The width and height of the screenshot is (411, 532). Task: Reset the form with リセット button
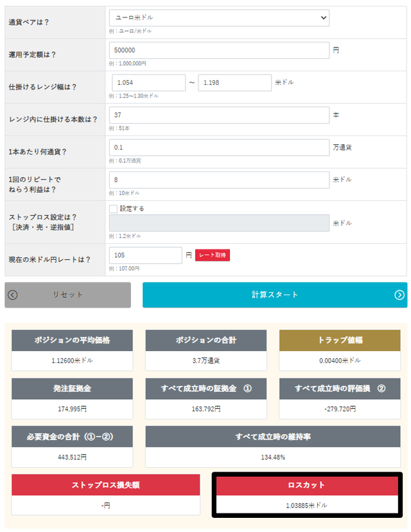pos(68,295)
